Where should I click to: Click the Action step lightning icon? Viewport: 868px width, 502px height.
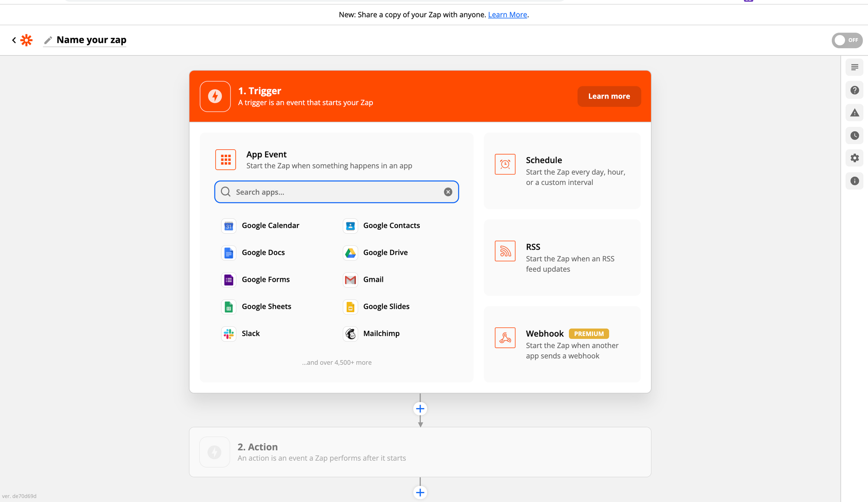214,452
